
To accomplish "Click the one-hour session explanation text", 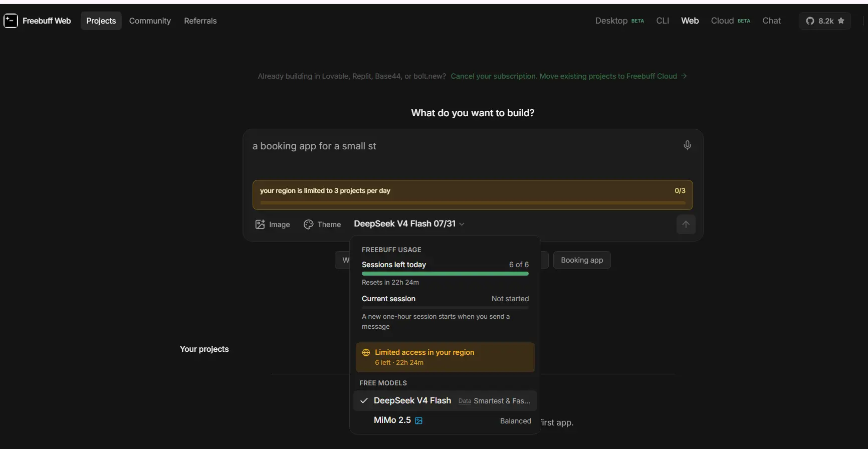I will click(436, 322).
